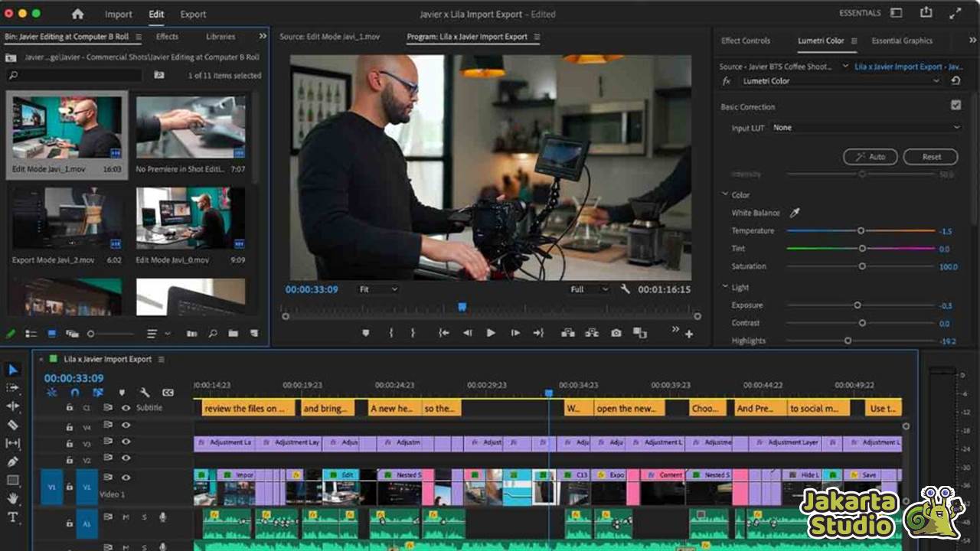Viewport: 980px width, 551px height.
Task: Show more Program monitor transport buttons
Action: coord(675,330)
